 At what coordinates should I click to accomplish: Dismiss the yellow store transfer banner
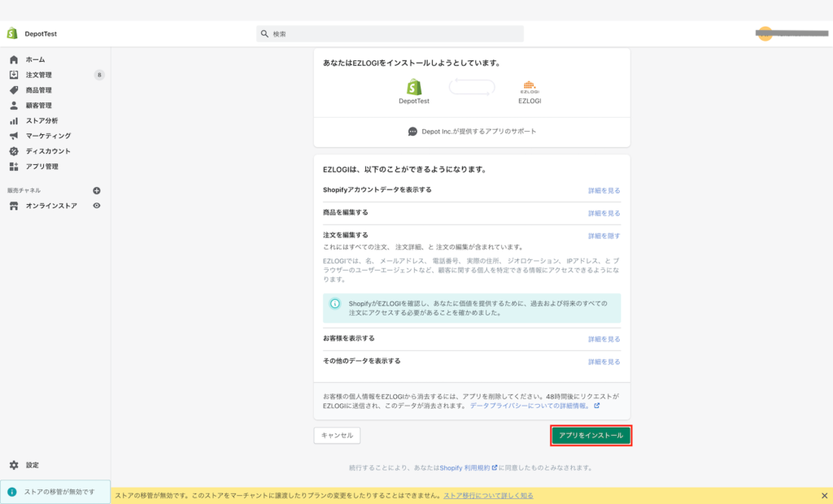[x=823, y=495]
